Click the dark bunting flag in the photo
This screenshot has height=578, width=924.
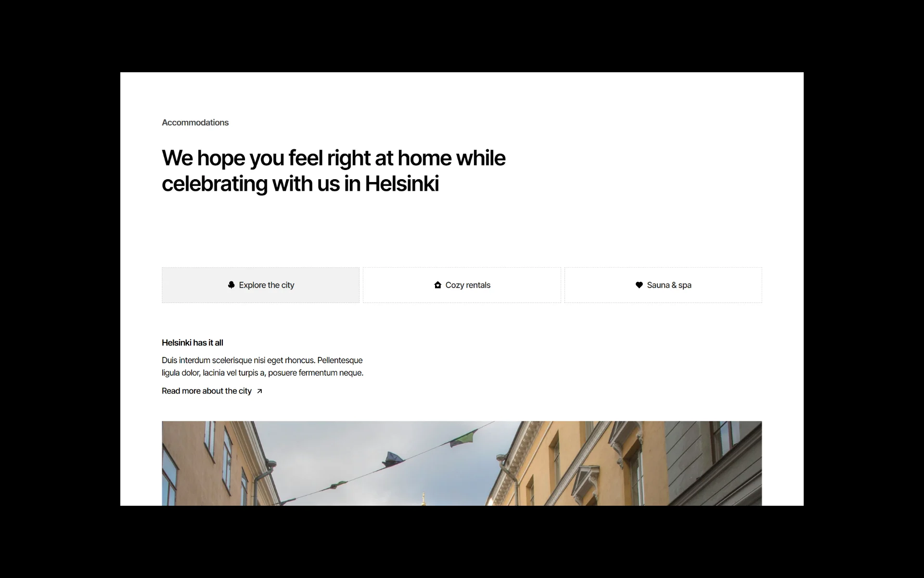pyautogui.click(x=391, y=460)
